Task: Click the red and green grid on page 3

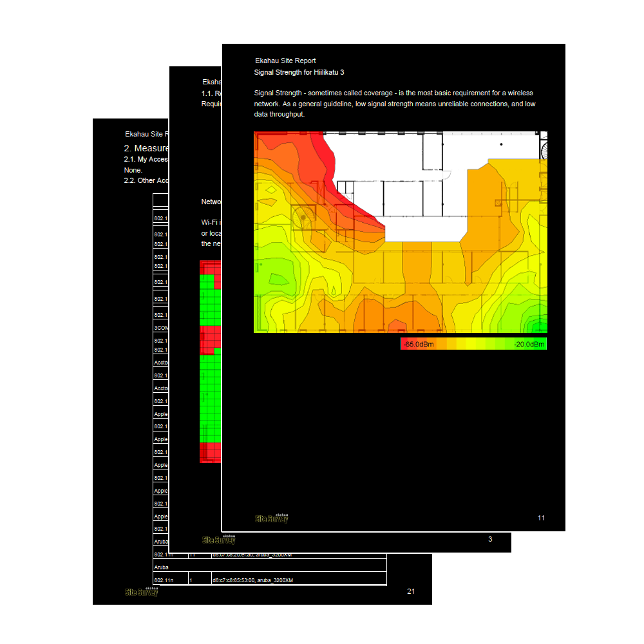Action: (x=211, y=361)
